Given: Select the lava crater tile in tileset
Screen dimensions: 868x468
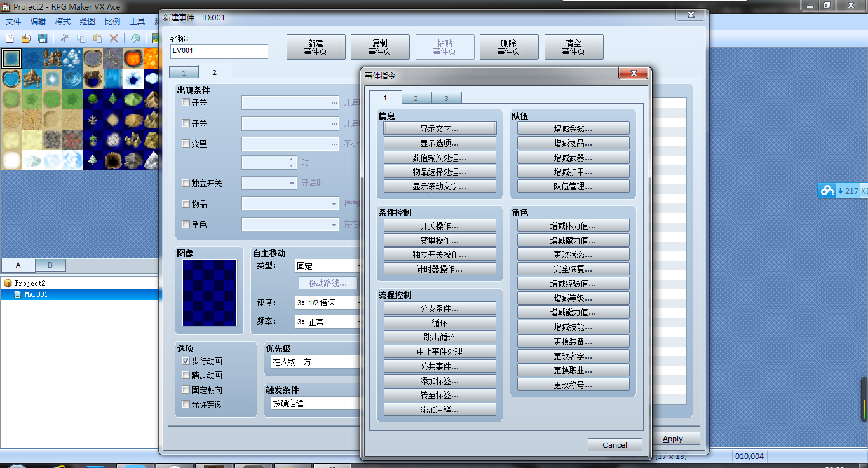Looking at the screenshot, I should pos(133,59).
